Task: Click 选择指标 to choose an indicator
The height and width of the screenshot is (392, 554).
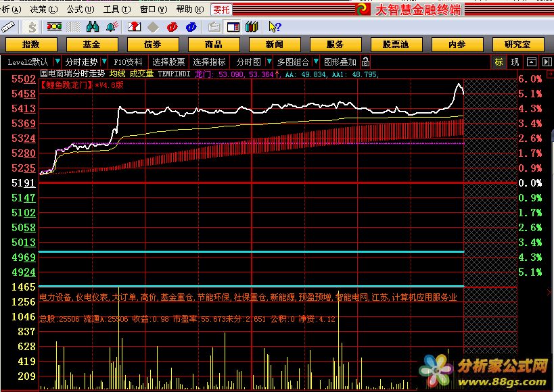Action: [x=209, y=62]
